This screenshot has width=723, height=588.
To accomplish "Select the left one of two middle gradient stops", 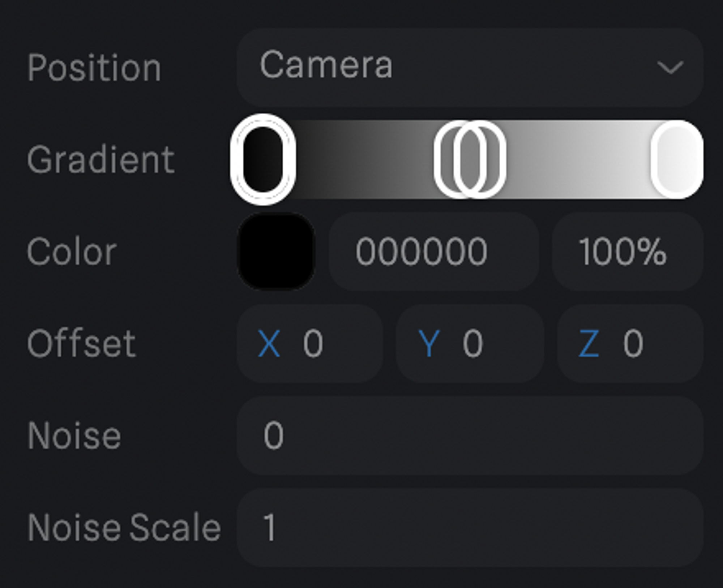I will (x=444, y=159).
